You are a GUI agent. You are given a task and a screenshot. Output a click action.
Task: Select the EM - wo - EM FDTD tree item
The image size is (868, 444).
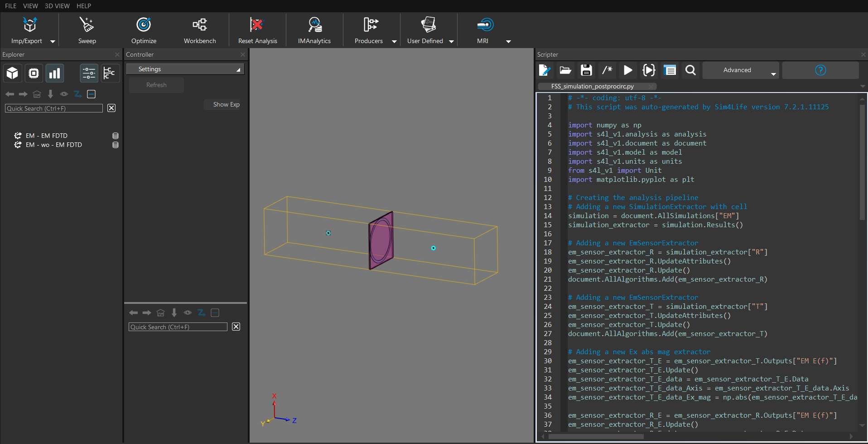point(54,145)
